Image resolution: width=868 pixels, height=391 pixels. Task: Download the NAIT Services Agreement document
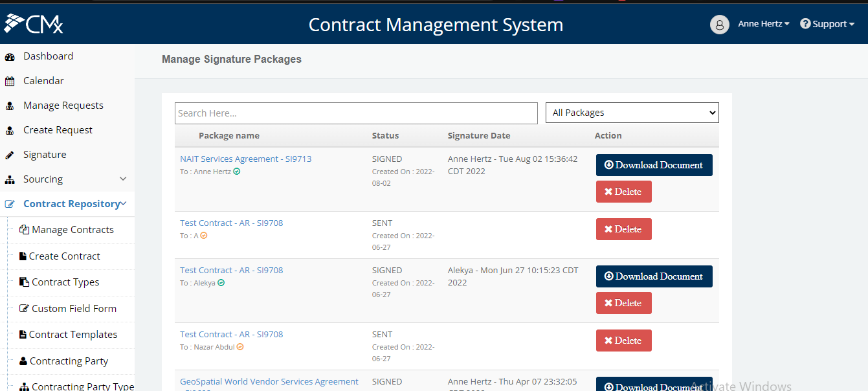tap(654, 165)
